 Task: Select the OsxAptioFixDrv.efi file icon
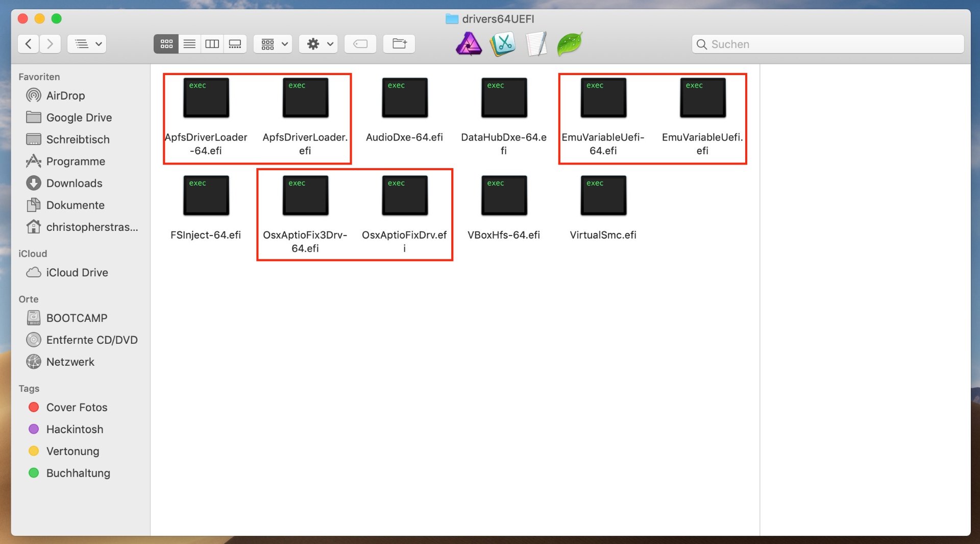coord(405,195)
